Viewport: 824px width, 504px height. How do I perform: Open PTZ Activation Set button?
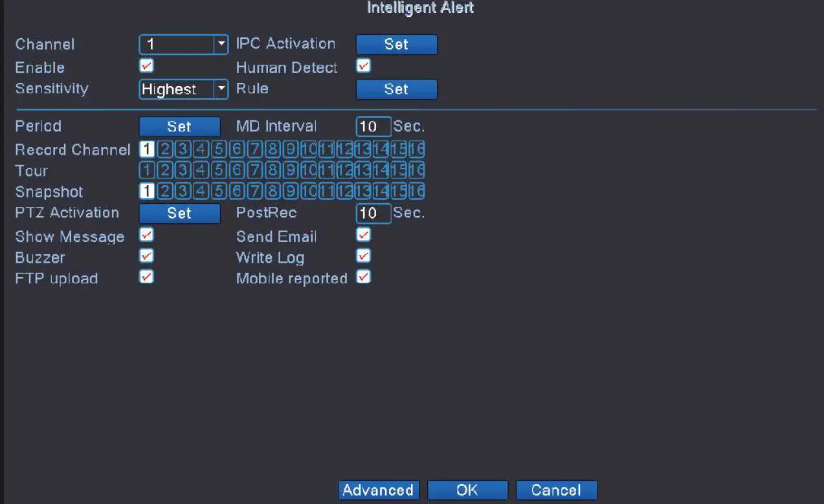pos(179,214)
